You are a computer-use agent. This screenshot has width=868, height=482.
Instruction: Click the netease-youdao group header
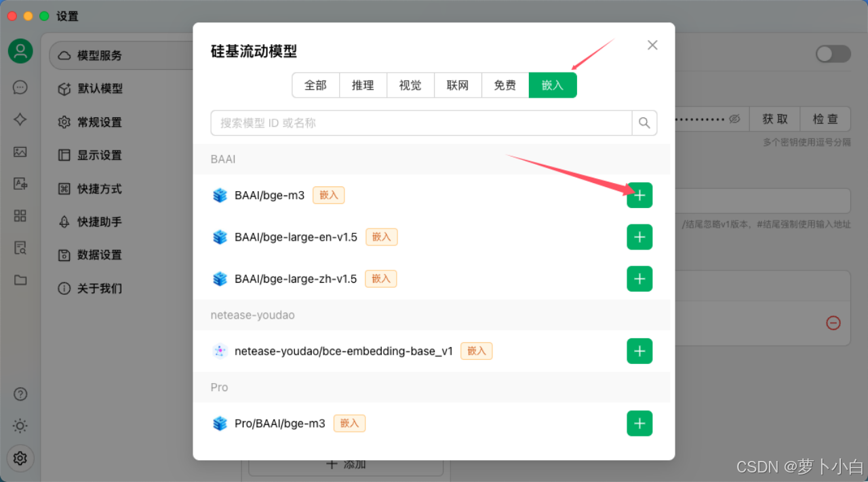431,315
